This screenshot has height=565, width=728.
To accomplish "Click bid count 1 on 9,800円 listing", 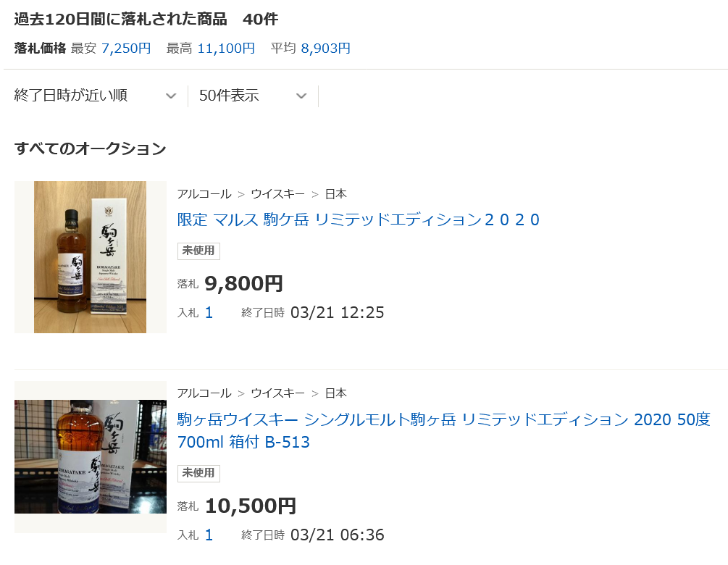I will click(x=209, y=313).
